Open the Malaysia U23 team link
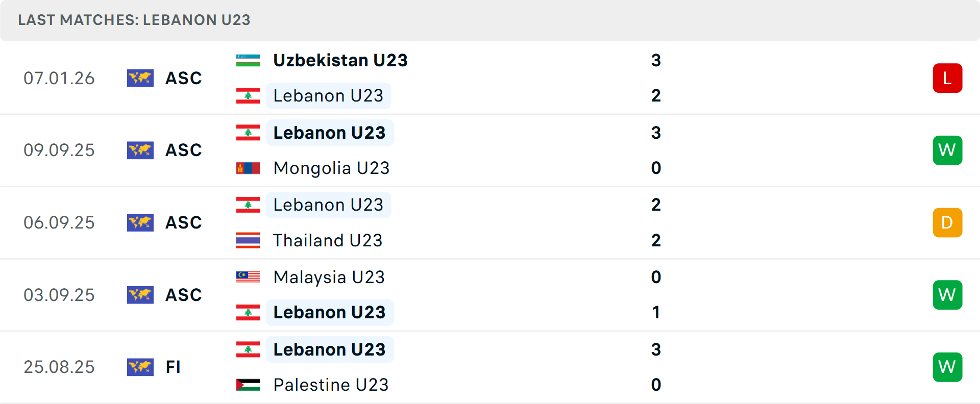The image size is (980, 404). (x=329, y=277)
